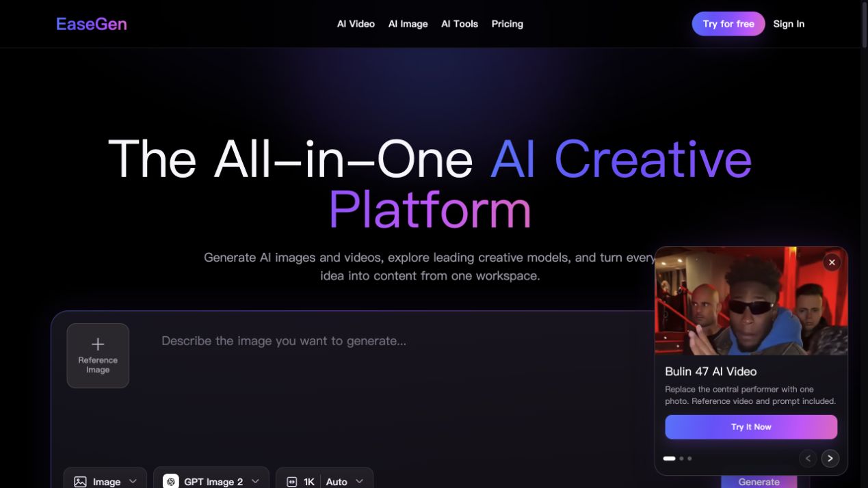The image size is (868, 488).
Task: Click the GPT Image 2 model logo icon
Action: [x=171, y=482]
